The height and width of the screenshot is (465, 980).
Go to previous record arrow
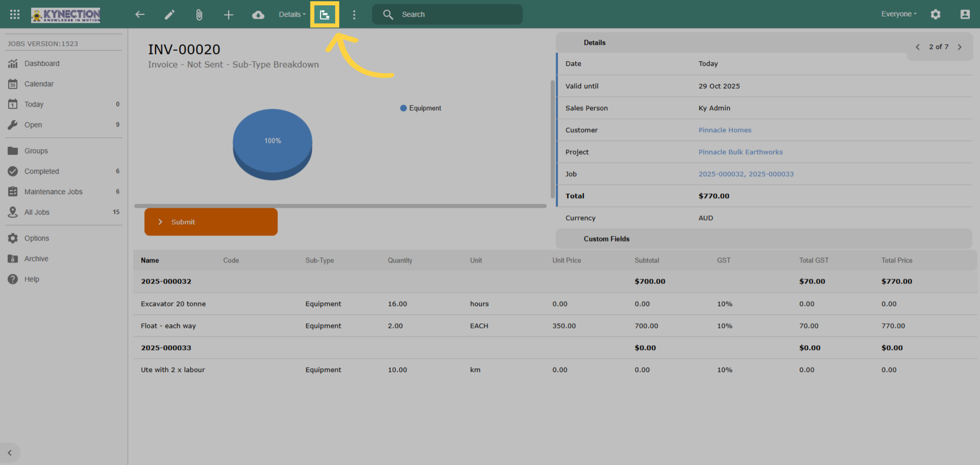(x=918, y=47)
